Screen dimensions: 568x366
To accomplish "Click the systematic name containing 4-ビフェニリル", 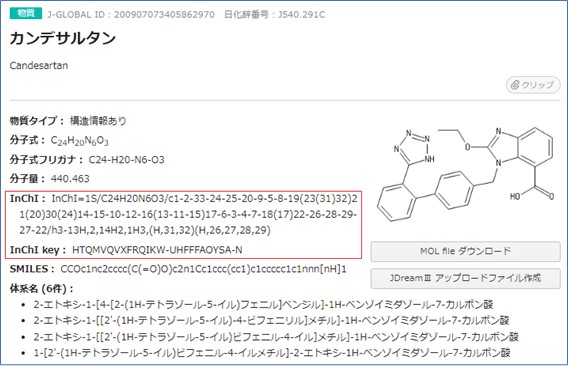I will click(272, 320).
